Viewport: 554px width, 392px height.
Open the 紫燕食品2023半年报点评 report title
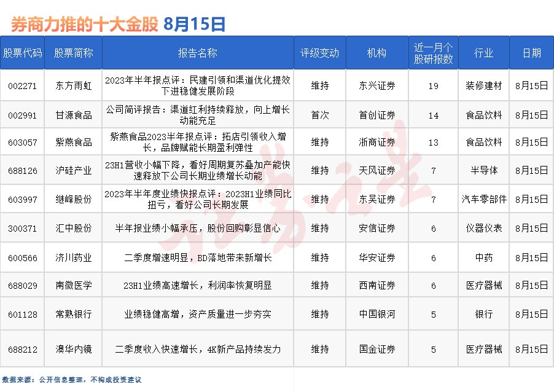point(198,142)
